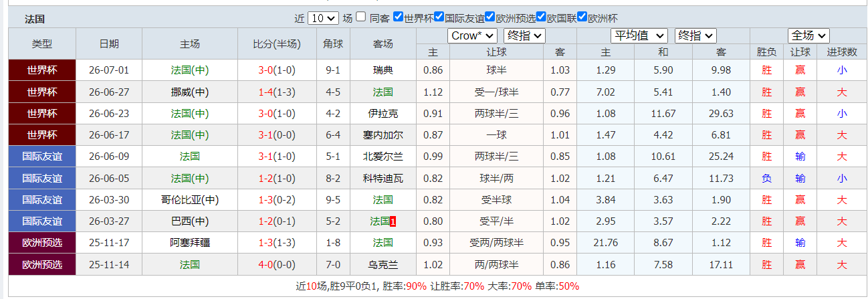Click the 进球数 column header
Screen dimensions: 868x299
point(842,52)
